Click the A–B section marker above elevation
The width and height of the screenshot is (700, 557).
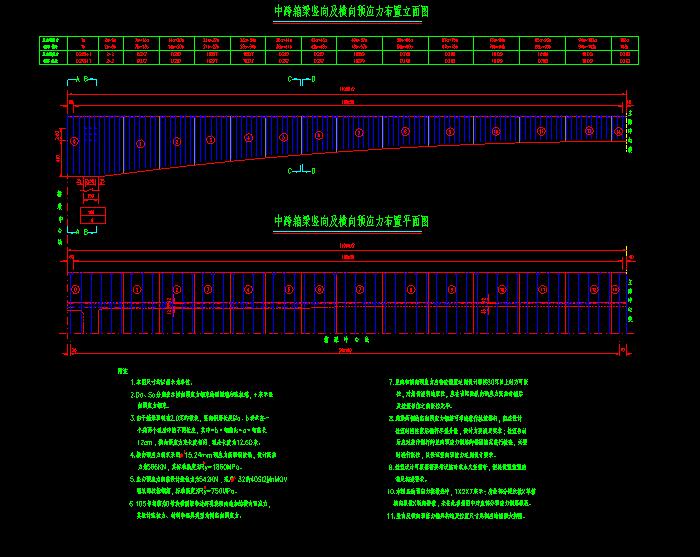[x=82, y=80]
